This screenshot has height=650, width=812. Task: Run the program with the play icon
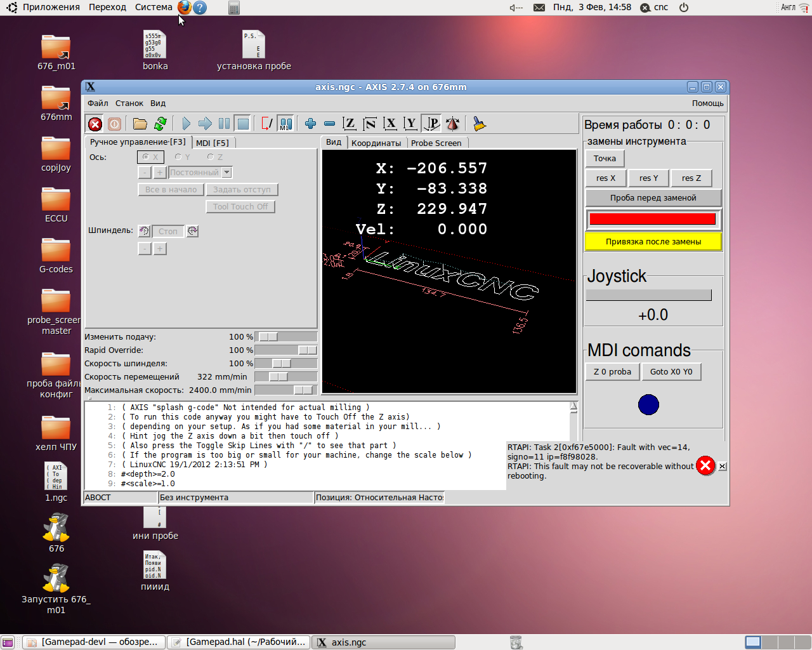(186, 124)
